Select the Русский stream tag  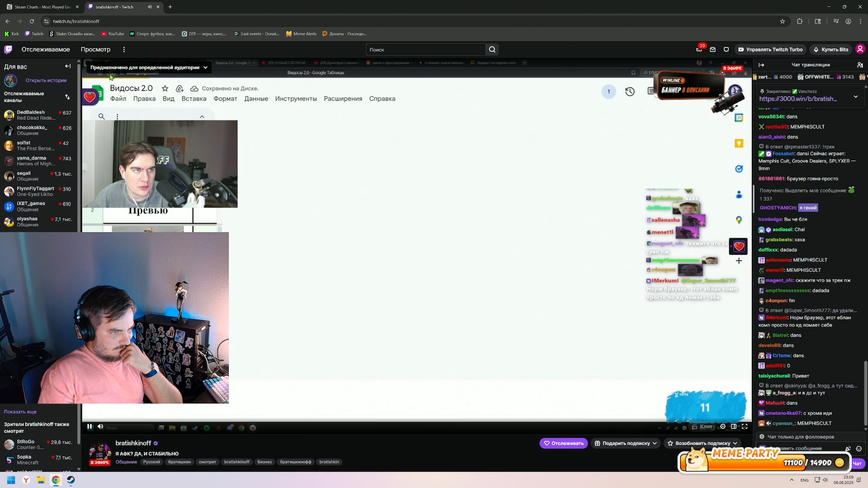pyautogui.click(x=151, y=462)
